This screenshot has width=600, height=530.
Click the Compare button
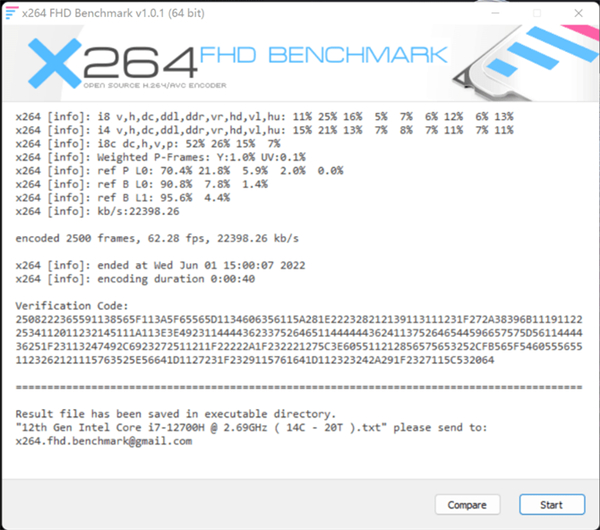click(x=467, y=505)
